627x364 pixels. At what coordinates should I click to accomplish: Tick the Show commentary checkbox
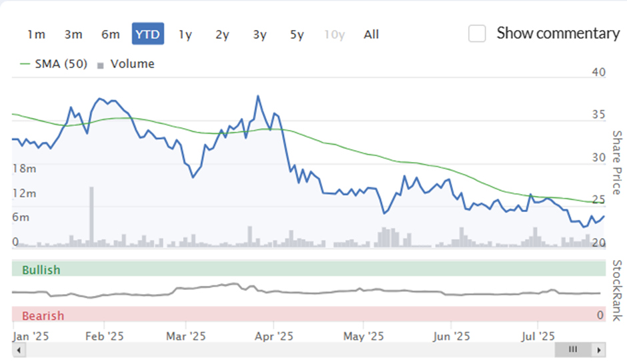(x=477, y=33)
